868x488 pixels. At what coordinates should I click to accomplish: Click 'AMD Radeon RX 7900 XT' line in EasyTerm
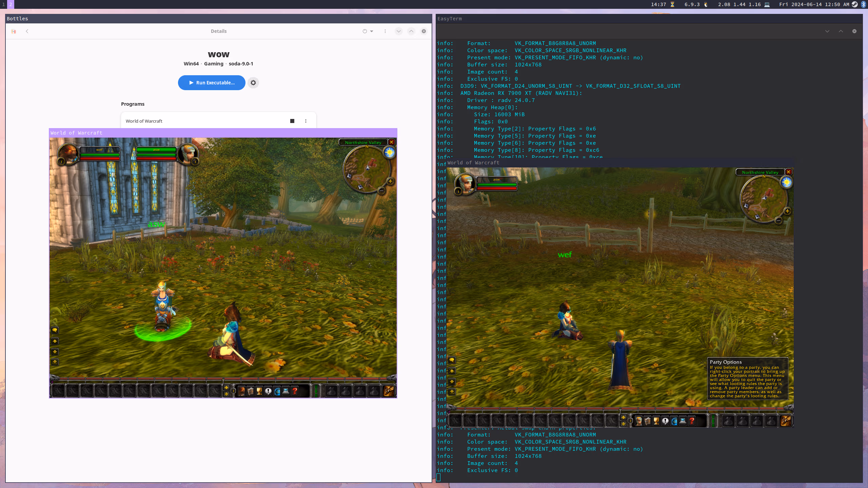(x=521, y=93)
